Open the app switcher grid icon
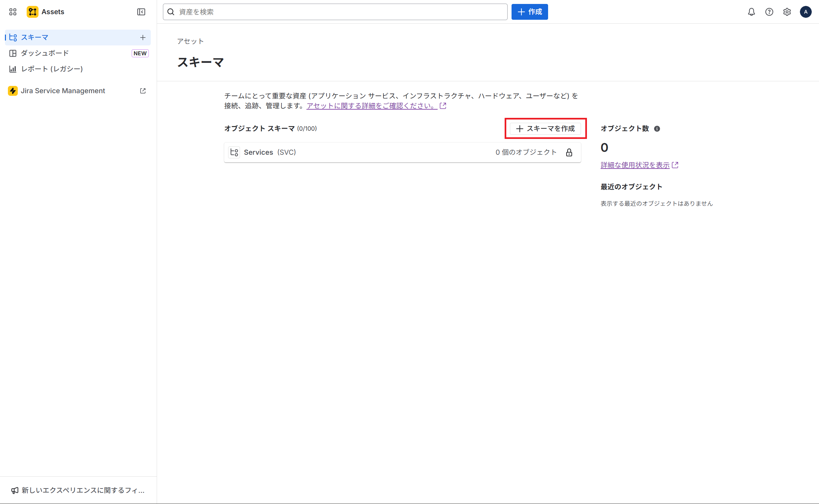Image resolution: width=819 pixels, height=504 pixels. point(13,12)
